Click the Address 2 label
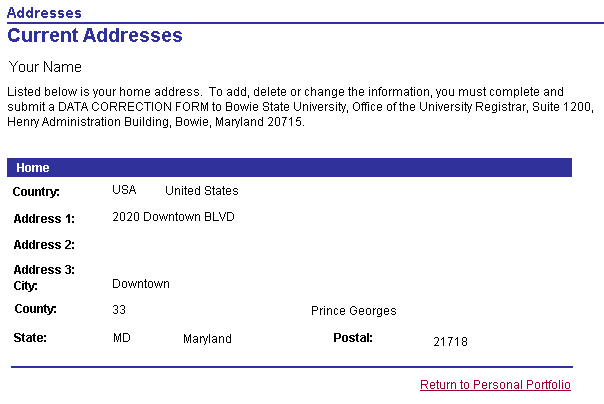 coord(44,245)
